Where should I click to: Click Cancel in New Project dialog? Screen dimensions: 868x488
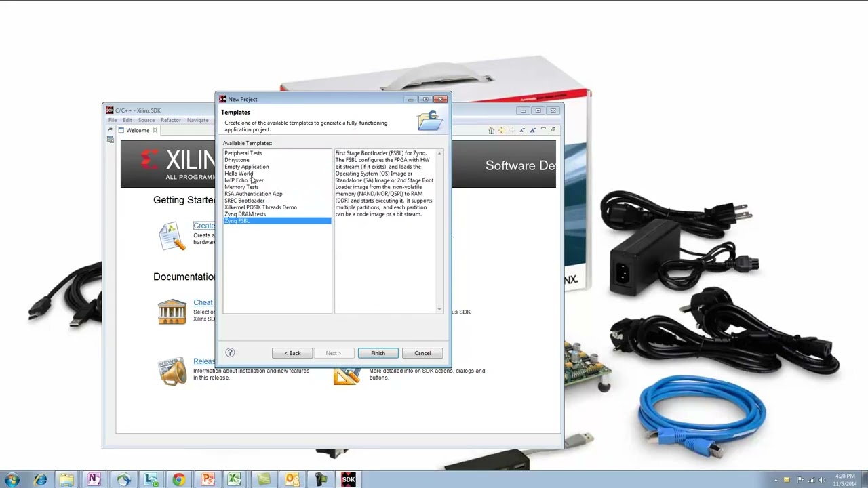tap(422, 353)
